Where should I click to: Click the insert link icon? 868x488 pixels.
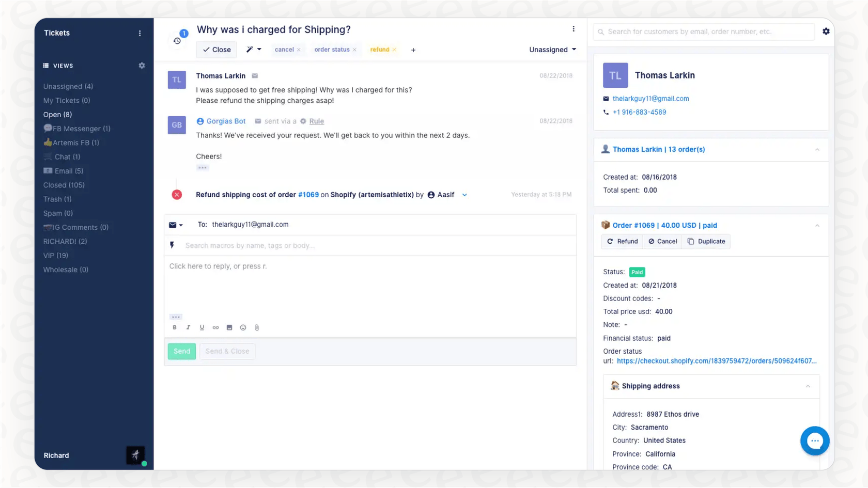pos(215,327)
